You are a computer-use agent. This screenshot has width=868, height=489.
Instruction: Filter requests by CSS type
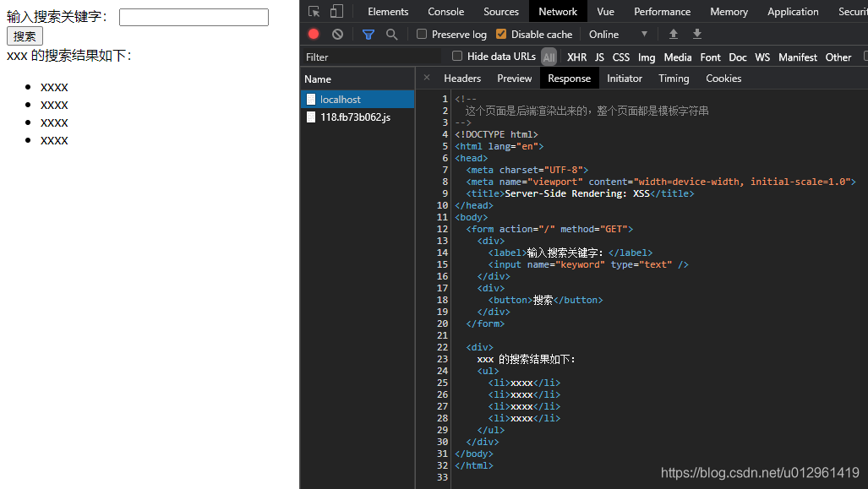click(620, 57)
